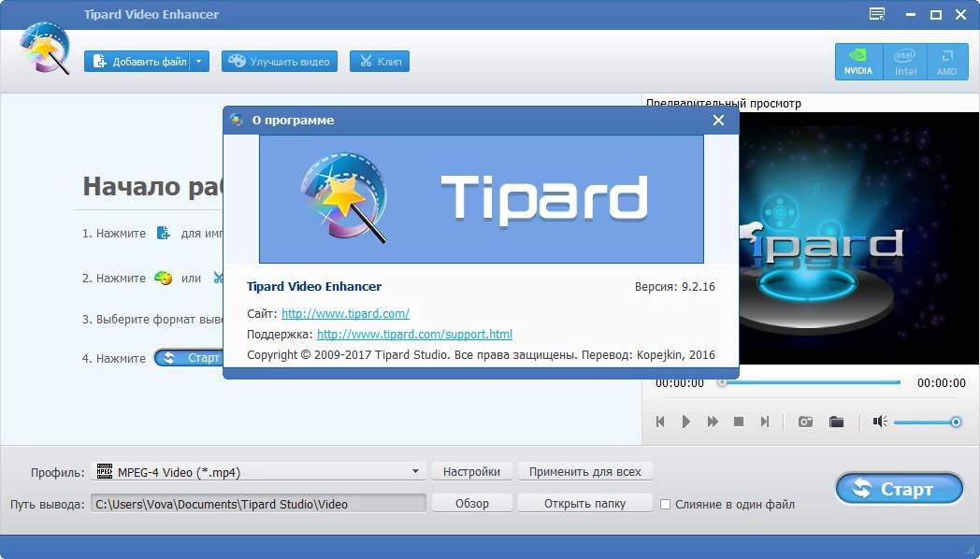Click the Обзор browse button
Screen dimensions: 980x559
[x=472, y=504]
